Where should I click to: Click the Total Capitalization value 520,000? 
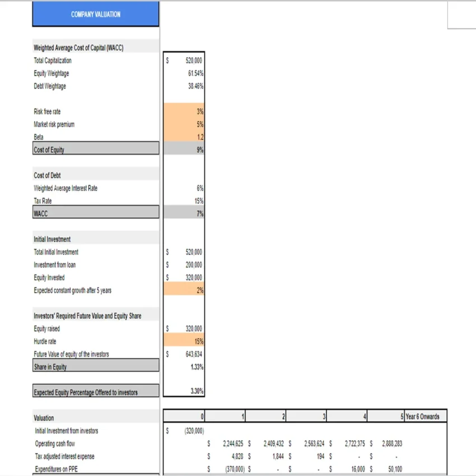point(194,60)
